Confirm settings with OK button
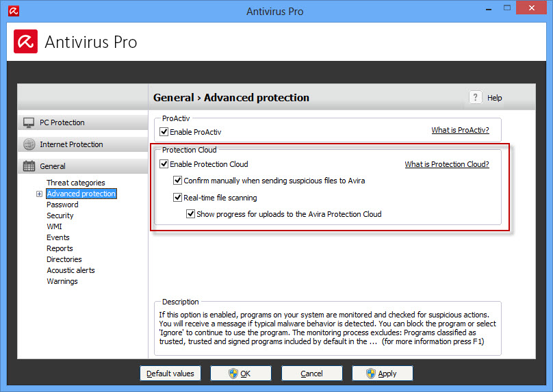Image resolution: width=553 pixels, height=392 pixels. coord(241,374)
